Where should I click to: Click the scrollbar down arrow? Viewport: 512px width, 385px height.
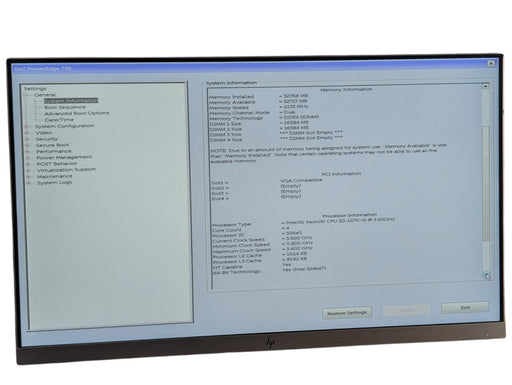pos(487,276)
